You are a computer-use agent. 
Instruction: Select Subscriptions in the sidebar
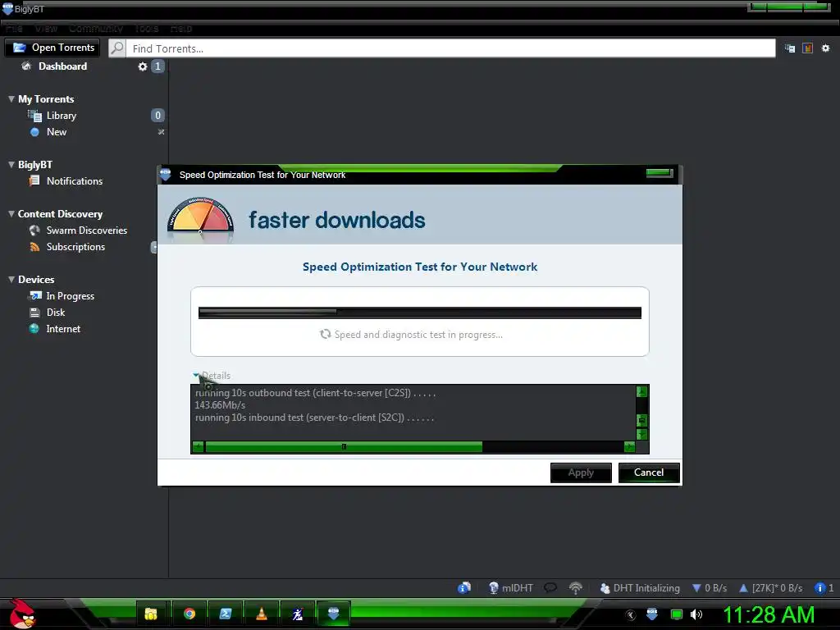pyautogui.click(x=75, y=247)
